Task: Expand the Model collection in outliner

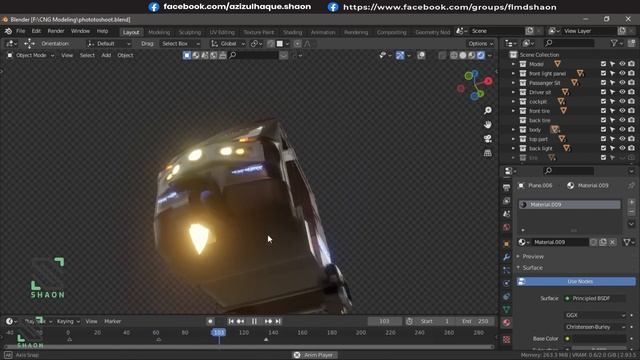Action: 513,64
